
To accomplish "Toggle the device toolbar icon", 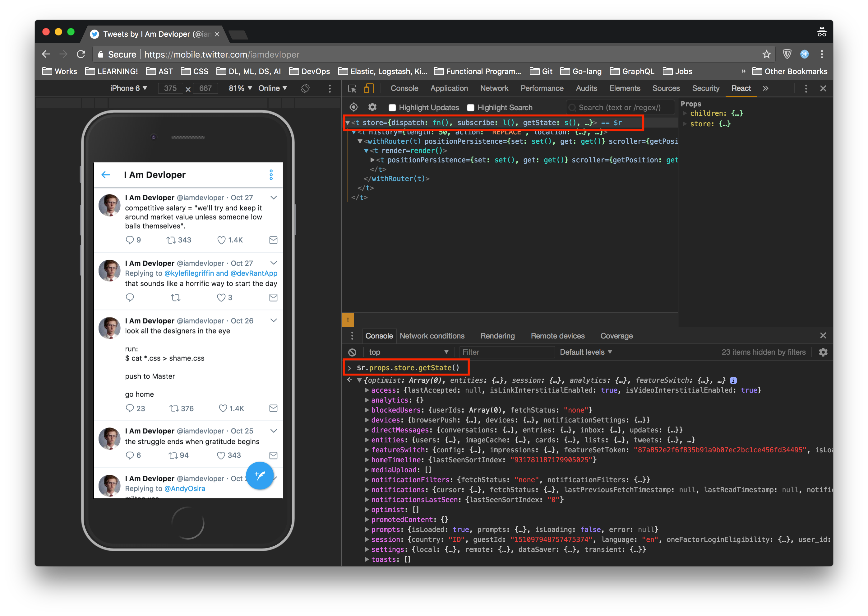I will tap(368, 88).
